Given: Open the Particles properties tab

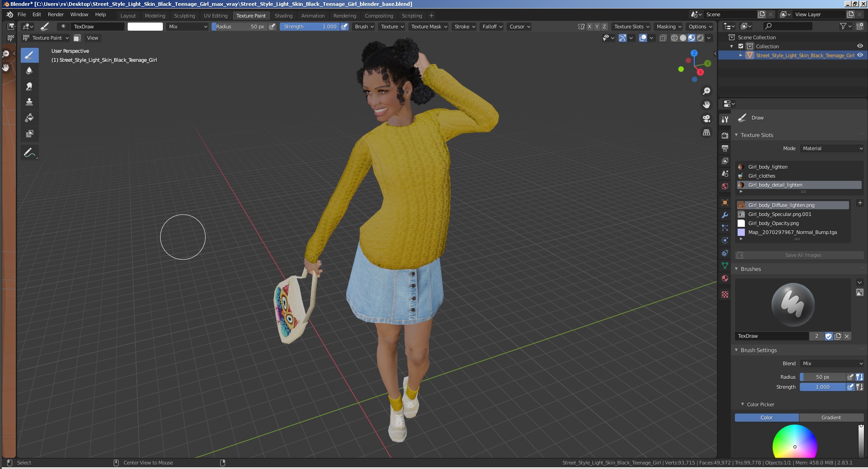Looking at the screenshot, I should tap(725, 228).
